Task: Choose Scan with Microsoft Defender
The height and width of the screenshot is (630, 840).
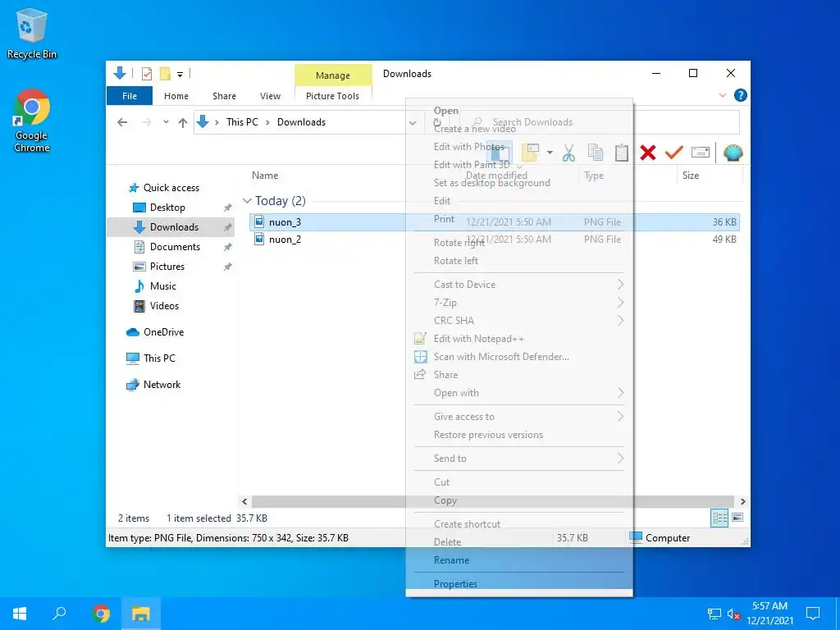Action: [519, 357]
